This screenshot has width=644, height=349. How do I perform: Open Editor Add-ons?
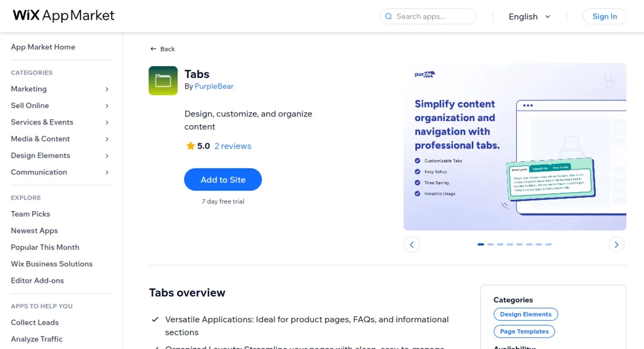point(37,280)
